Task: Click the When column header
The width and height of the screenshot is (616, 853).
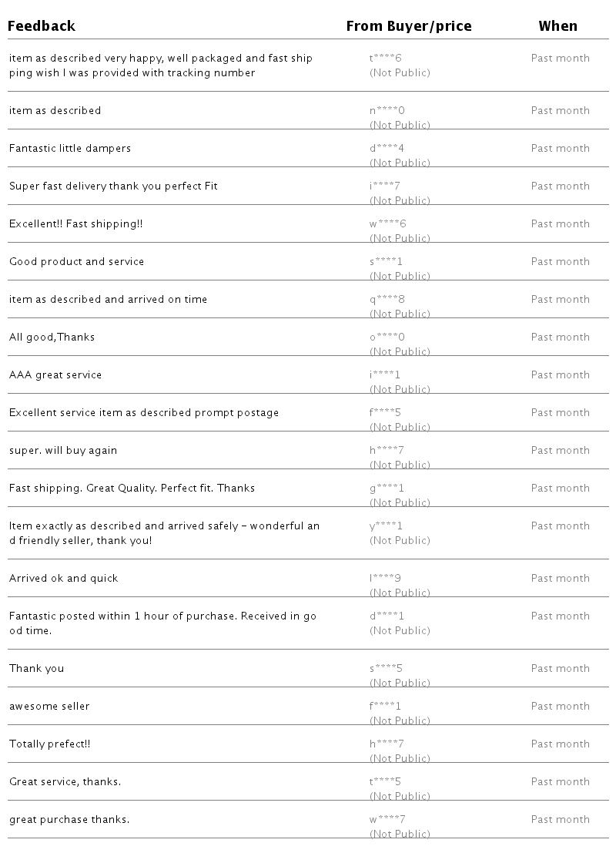Action: pos(557,26)
